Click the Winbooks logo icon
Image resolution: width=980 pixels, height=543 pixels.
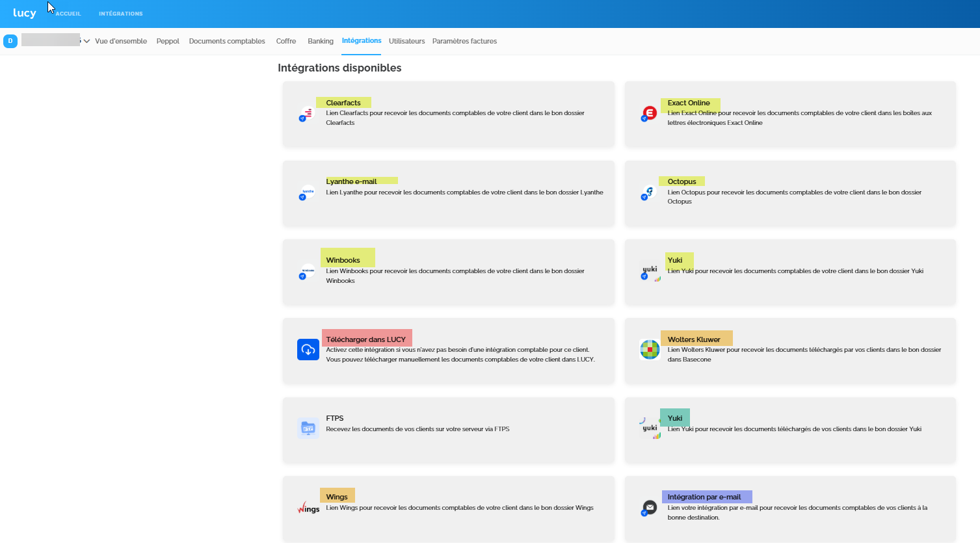[x=307, y=272]
